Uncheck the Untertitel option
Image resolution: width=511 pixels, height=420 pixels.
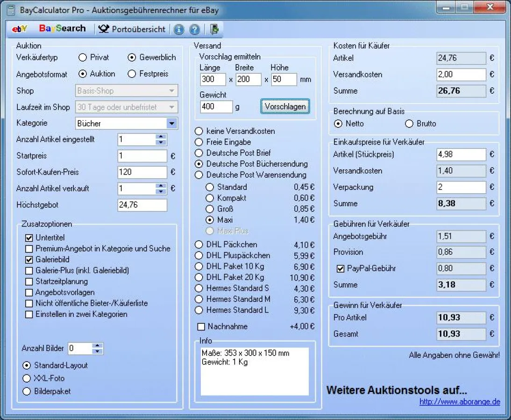(x=29, y=238)
